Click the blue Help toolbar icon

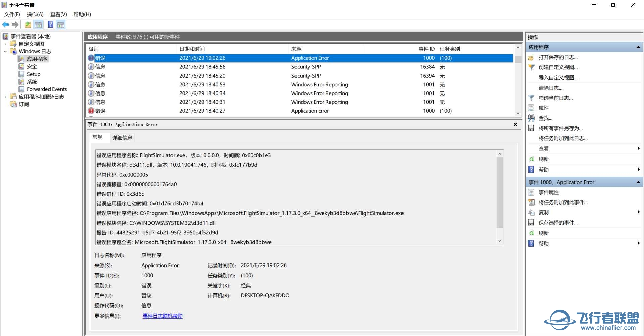(x=50, y=25)
